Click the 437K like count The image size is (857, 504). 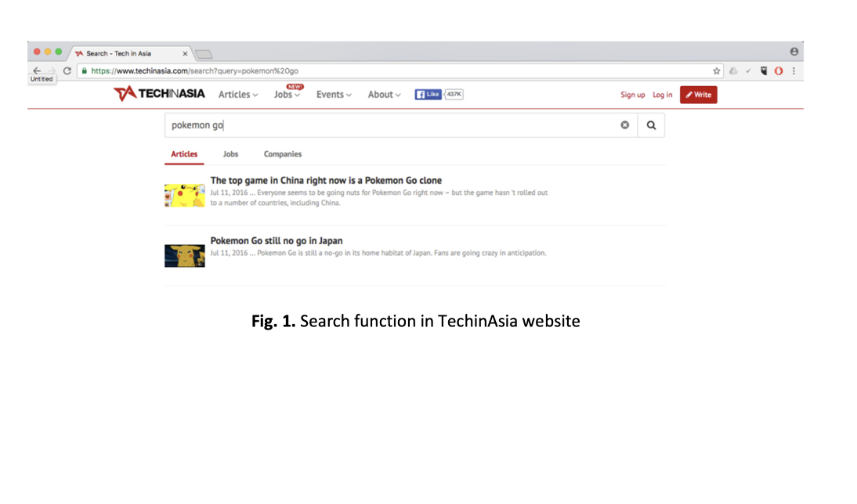(454, 95)
